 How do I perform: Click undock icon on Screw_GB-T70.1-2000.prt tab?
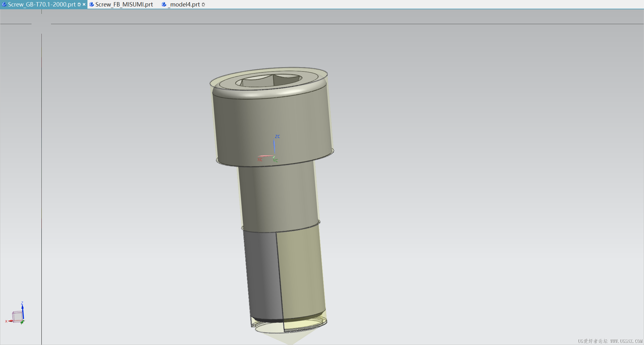coord(79,4)
